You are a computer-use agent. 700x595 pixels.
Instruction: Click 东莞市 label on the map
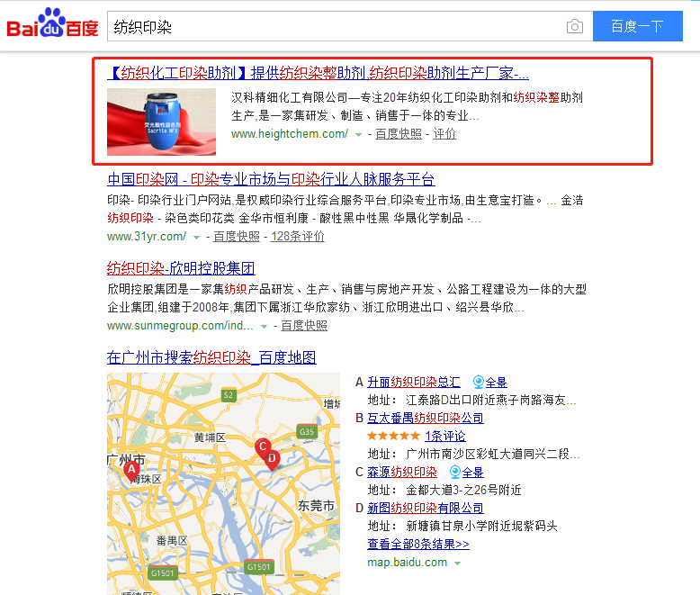tap(316, 506)
